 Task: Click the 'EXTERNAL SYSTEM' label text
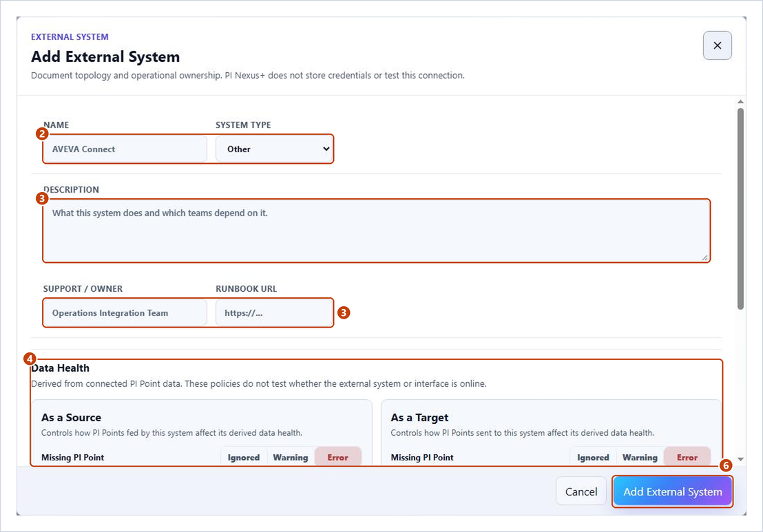[70, 37]
